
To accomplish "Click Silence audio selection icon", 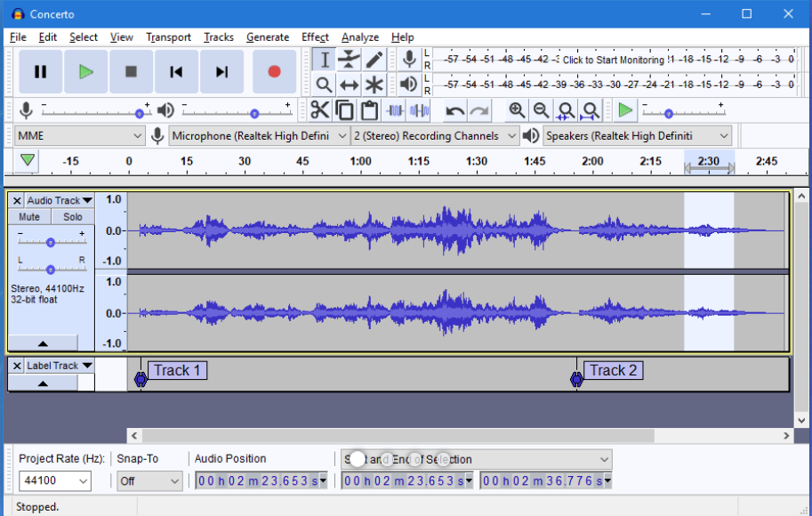I will (x=419, y=110).
